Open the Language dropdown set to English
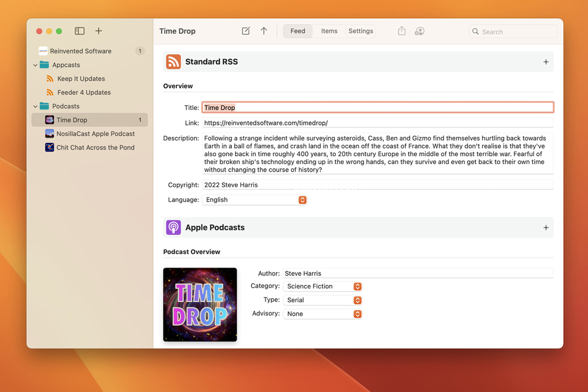The width and height of the screenshot is (588, 392). 255,200
